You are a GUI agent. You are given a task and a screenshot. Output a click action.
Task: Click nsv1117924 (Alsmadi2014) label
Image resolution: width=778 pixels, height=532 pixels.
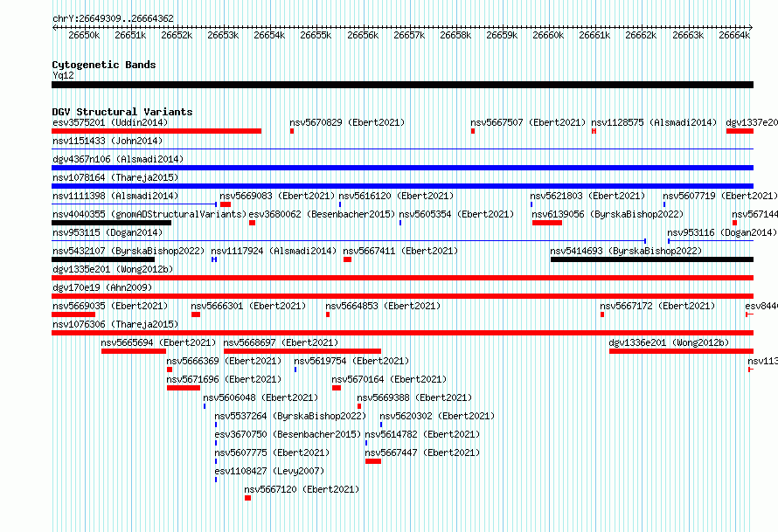coord(274,251)
